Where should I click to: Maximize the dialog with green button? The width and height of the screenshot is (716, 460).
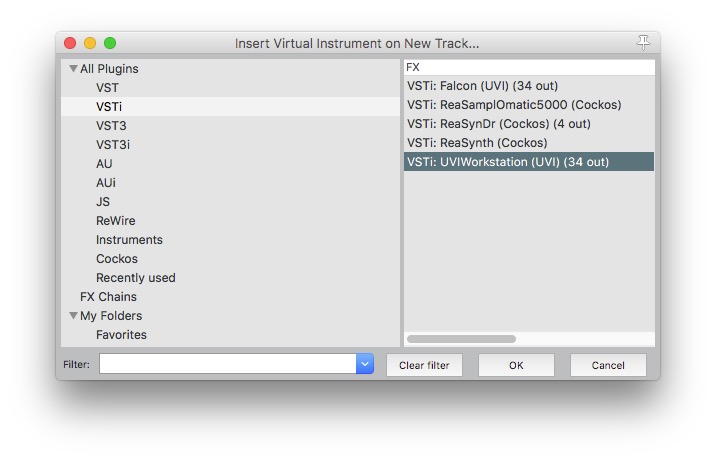pos(110,43)
